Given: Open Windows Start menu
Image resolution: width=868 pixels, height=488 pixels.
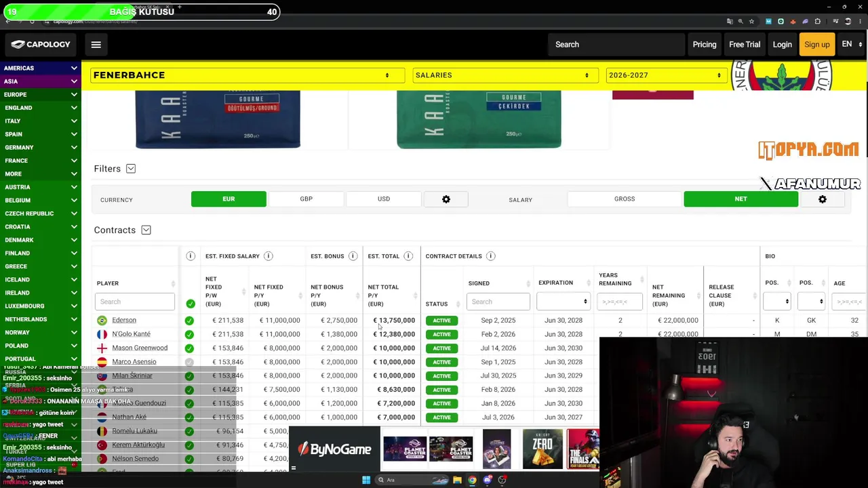Looking at the screenshot, I should (x=366, y=480).
